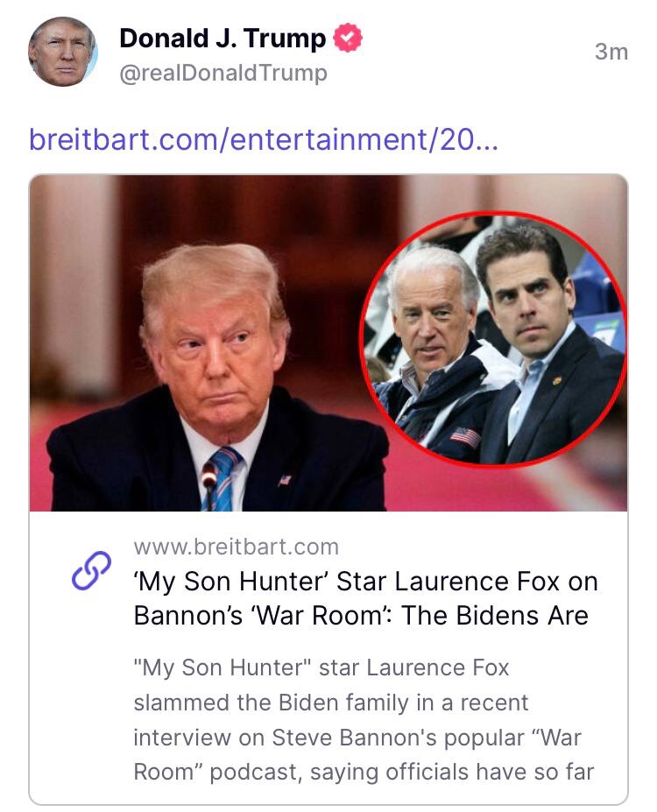Open the 'My Son Hunter' Star headline
Screen dimensions: 657x812
pyautogui.click(x=365, y=582)
